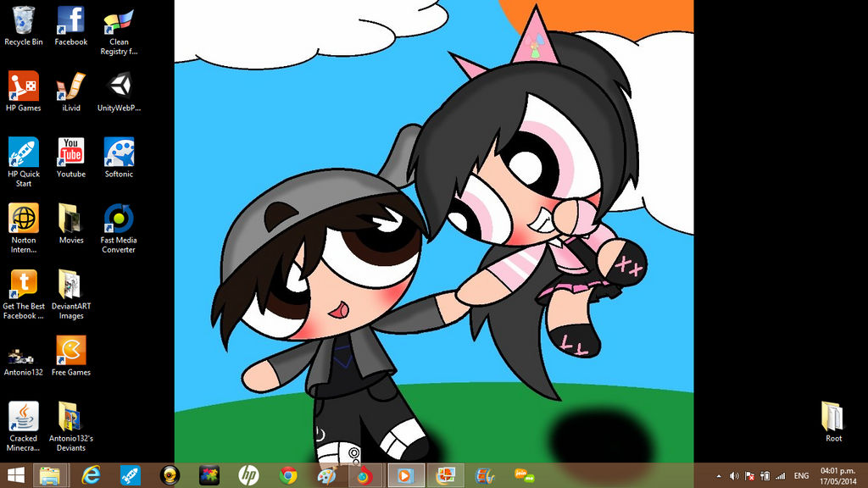Screen dimensions: 868x488
Task: Select the UnityWebPlayer desktop icon
Action: [x=119, y=91]
